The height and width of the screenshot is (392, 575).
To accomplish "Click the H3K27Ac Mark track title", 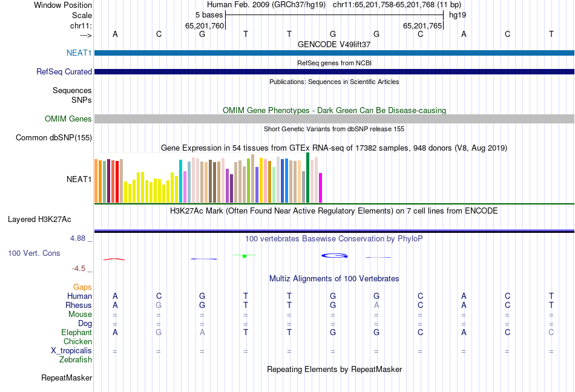I will pyautogui.click(x=334, y=211).
